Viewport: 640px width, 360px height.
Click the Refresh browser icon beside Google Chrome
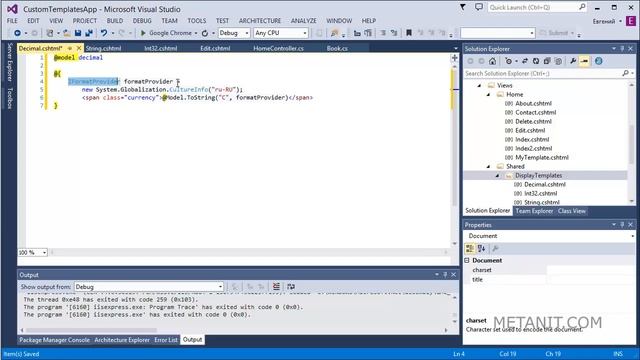tap(205, 33)
